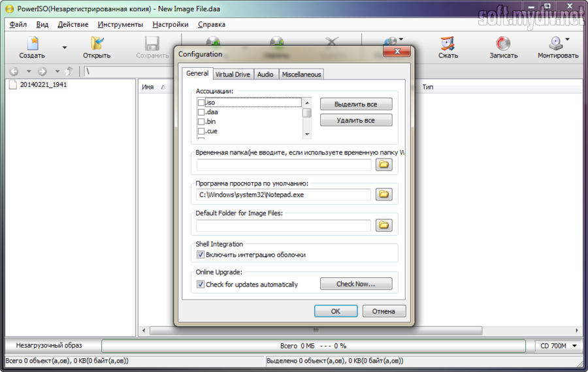The height and width of the screenshot is (372, 588).
Task: Click the Отмена cancel button
Action: coord(384,311)
